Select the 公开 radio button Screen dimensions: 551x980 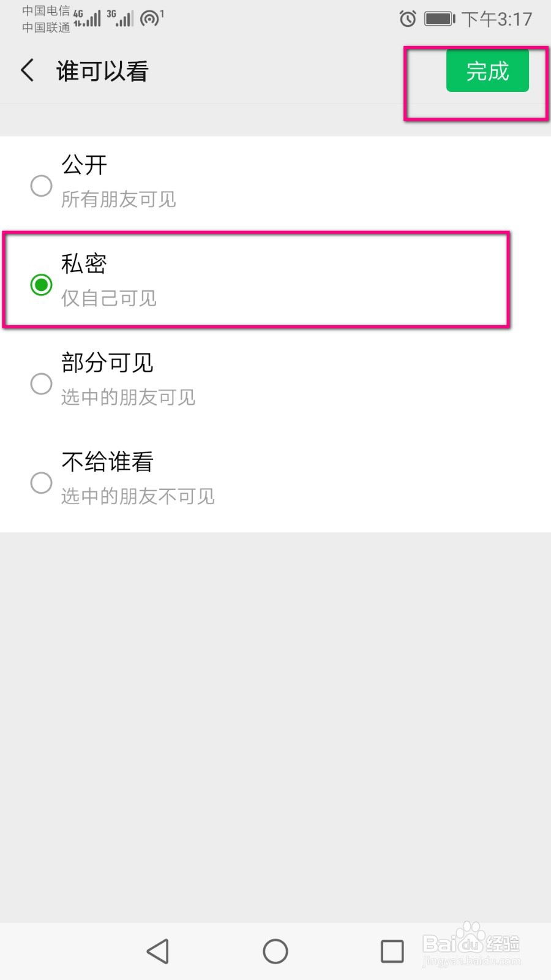click(x=41, y=186)
